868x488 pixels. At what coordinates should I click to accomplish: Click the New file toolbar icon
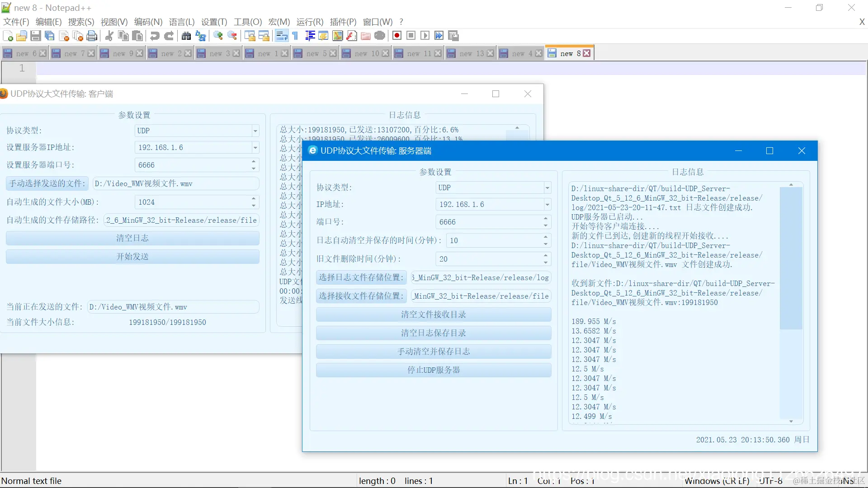[x=8, y=36]
